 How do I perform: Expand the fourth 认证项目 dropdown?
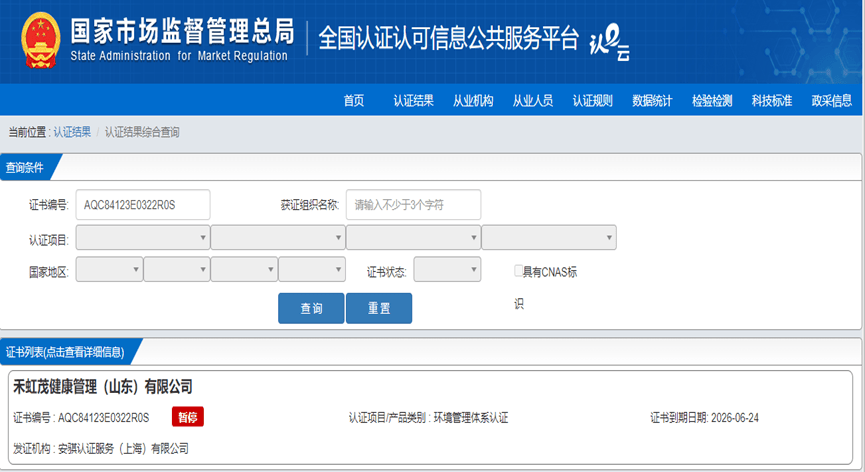(x=548, y=238)
